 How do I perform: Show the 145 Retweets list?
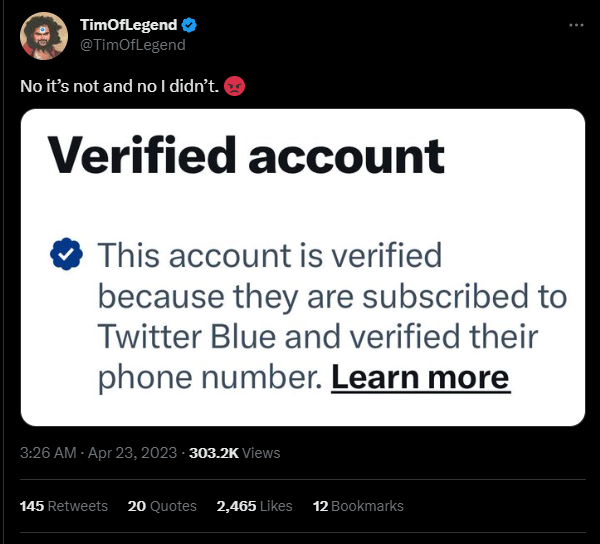click(x=64, y=506)
